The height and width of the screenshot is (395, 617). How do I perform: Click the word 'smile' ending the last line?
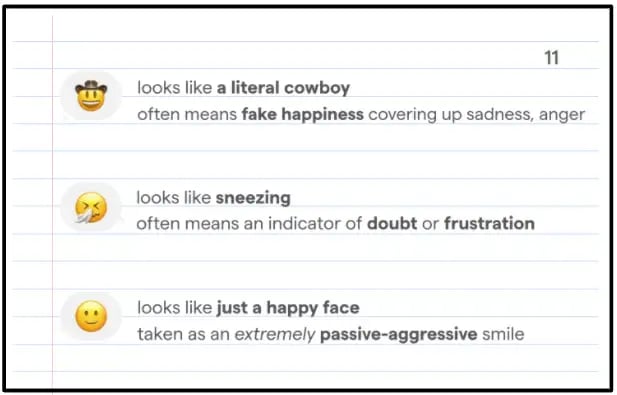(503, 334)
